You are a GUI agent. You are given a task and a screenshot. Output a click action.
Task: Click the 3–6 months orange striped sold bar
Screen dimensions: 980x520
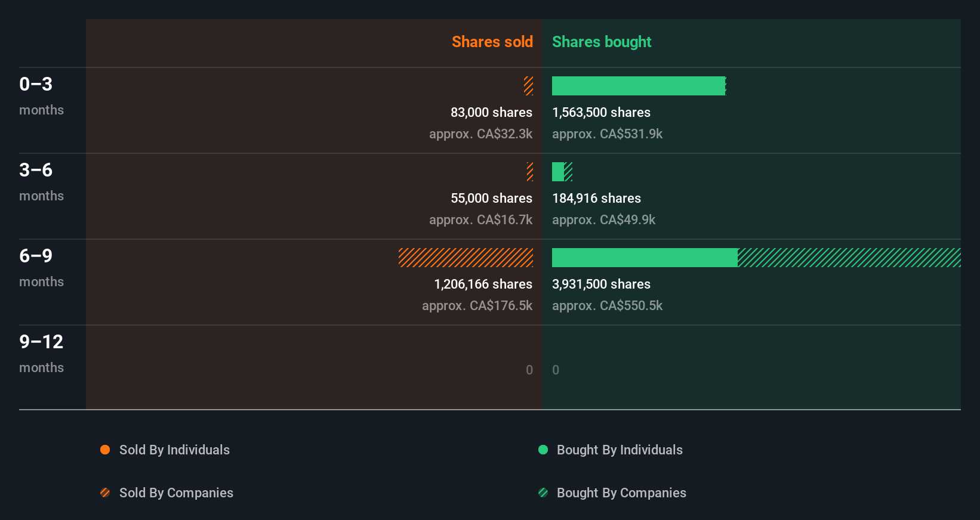point(530,172)
